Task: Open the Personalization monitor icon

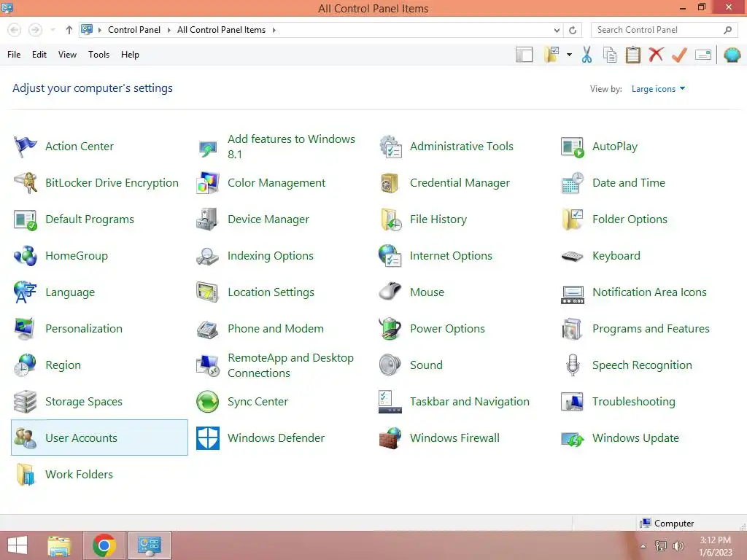Action: click(26, 329)
